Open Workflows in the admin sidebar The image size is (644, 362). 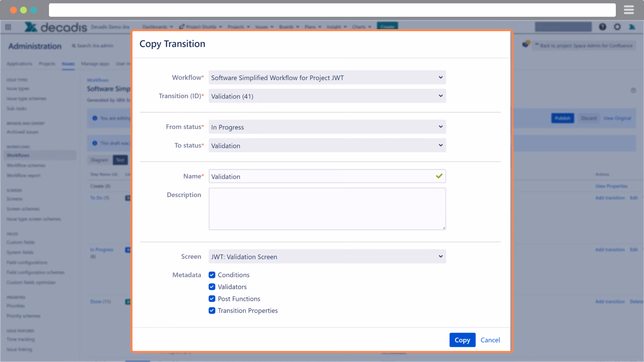[18, 156]
